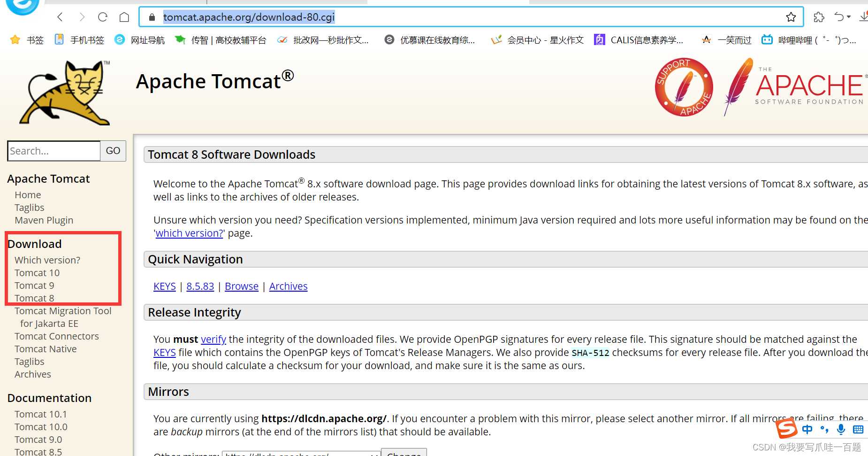
Task: Click the Search... input box
Action: [x=54, y=151]
